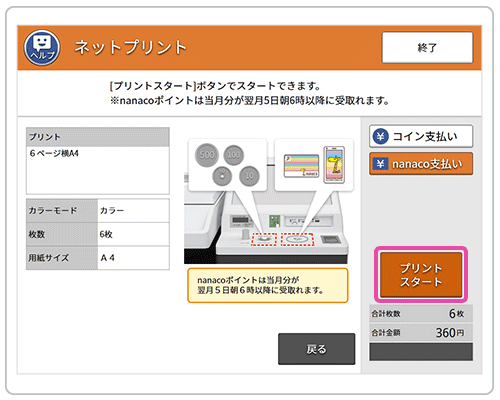Click the yen icon on コイン支払い
This screenshot has width=500, height=400.
click(x=380, y=136)
